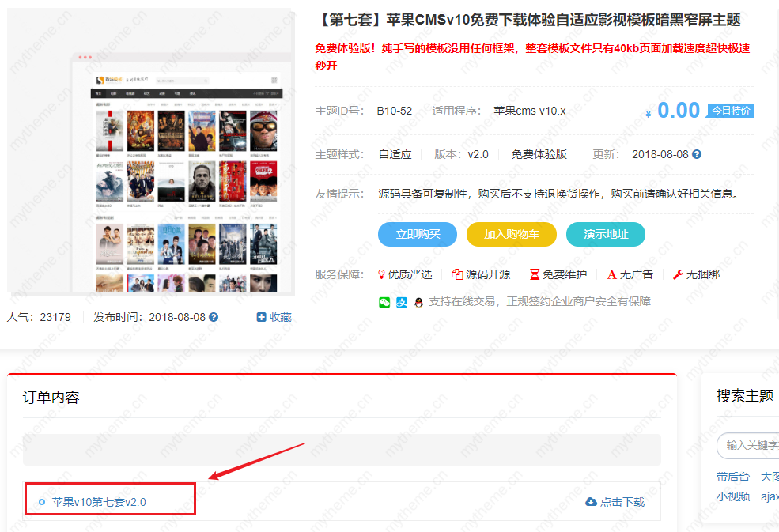
Task: Click the WeChat payment icon
Action: click(384, 302)
